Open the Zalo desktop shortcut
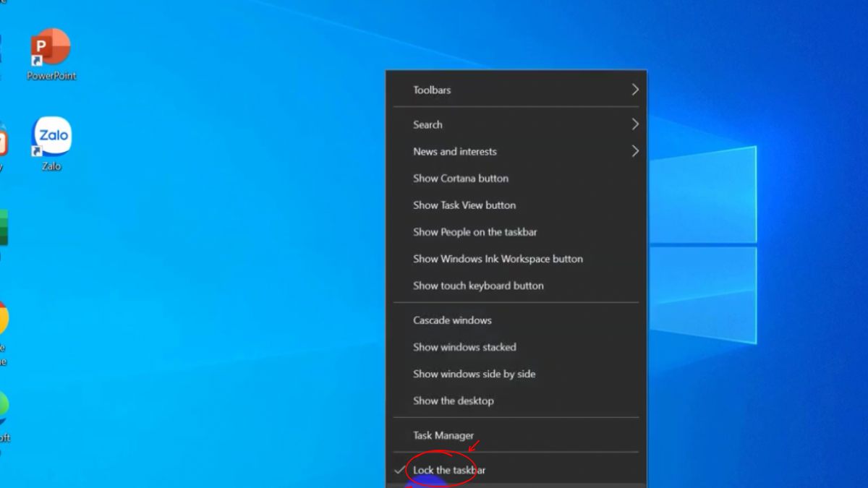 point(51,143)
